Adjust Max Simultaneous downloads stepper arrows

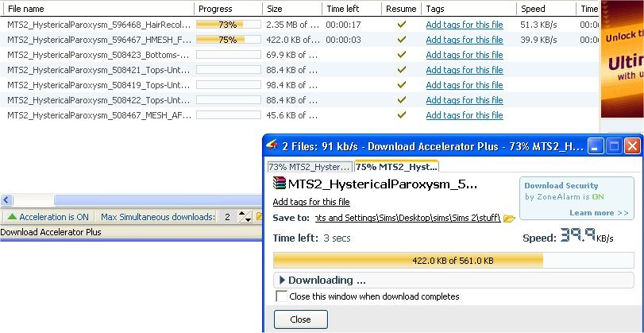click(245, 217)
